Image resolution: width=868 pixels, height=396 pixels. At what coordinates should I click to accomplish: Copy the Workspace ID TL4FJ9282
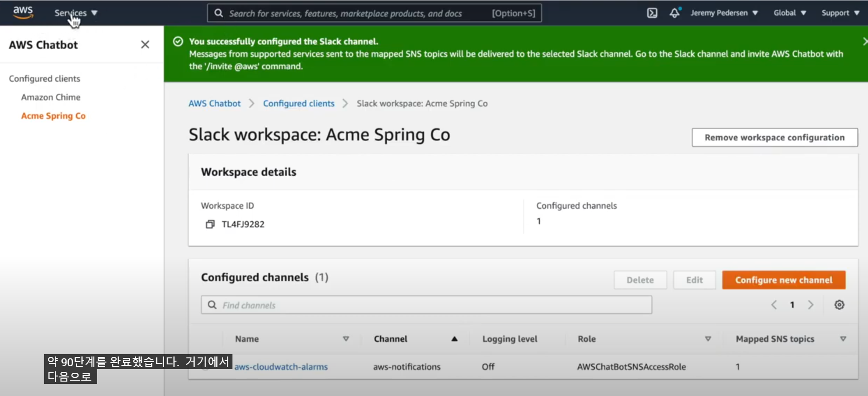(x=210, y=224)
